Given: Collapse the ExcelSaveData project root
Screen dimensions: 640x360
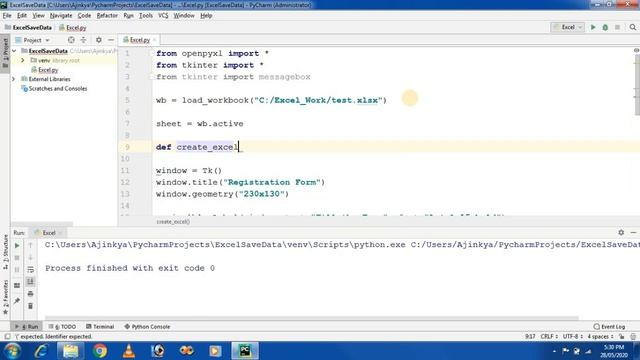Looking at the screenshot, I should click(14, 51).
